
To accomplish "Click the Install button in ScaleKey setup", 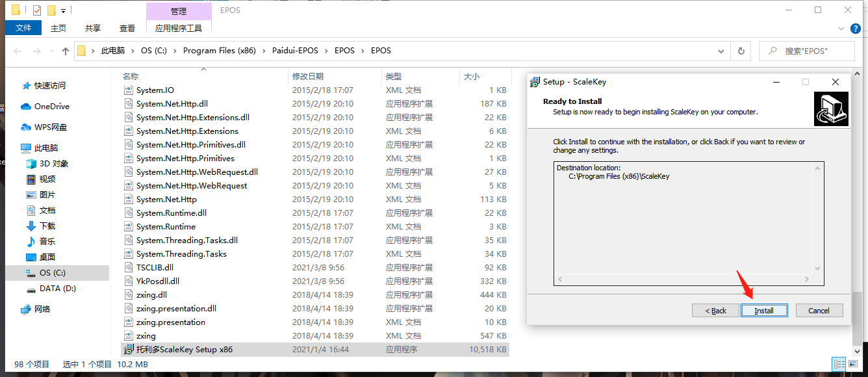I will pos(764,311).
